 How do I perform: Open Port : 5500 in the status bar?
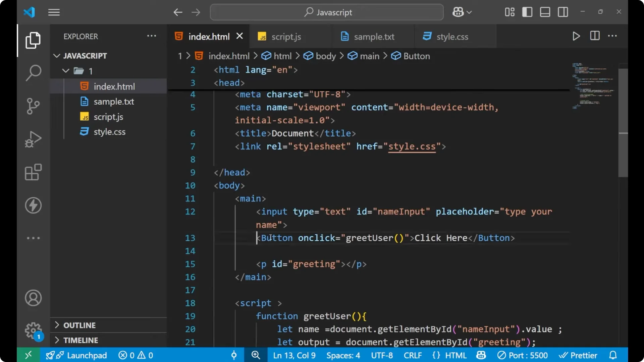point(522,355)
